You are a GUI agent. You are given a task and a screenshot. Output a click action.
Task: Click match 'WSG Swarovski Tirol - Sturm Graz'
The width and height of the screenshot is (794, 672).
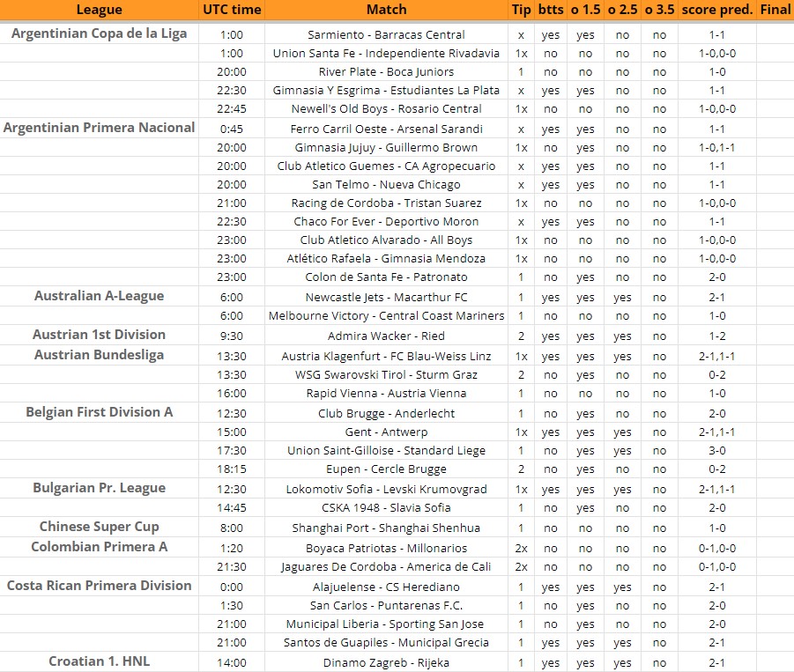coord(386,375)
